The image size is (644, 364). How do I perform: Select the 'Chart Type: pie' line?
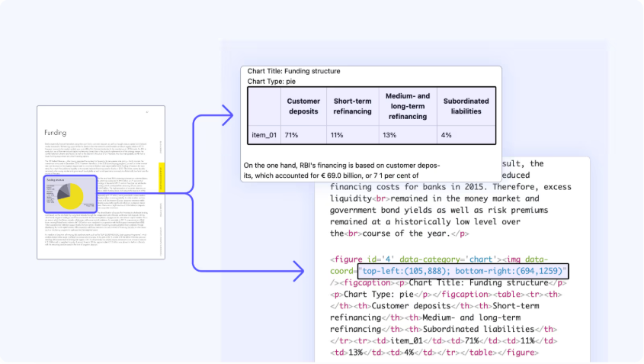(x=271, y=82)
